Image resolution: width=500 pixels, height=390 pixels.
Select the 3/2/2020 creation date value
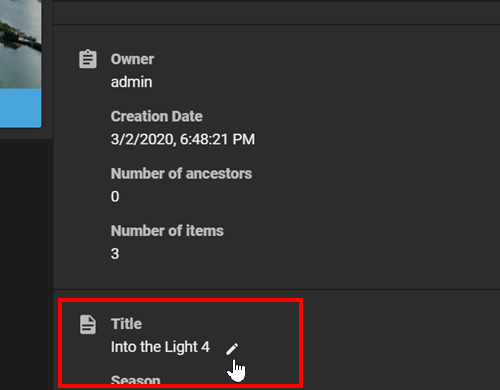tap(183, 139)
